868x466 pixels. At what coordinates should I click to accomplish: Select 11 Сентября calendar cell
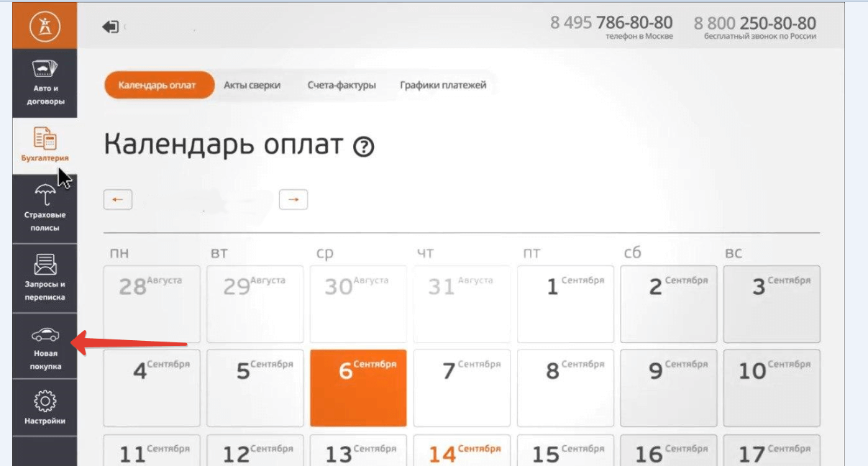(x=152, y=450)
